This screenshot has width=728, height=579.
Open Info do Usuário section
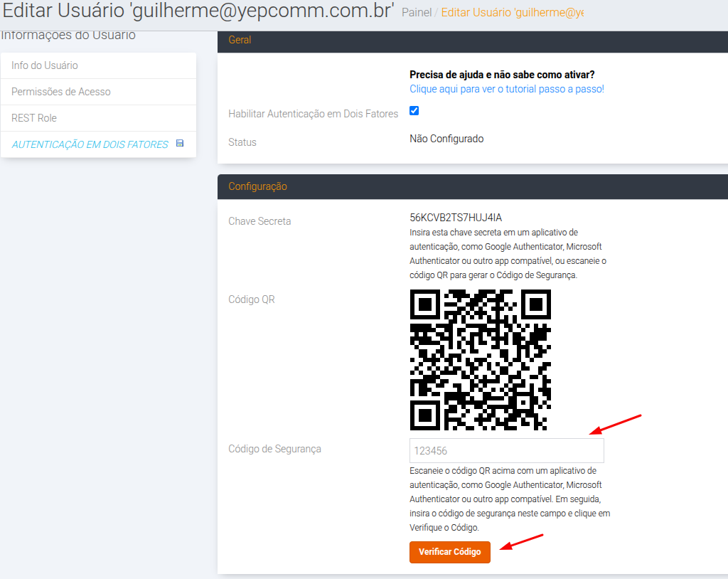click(98, 65)
